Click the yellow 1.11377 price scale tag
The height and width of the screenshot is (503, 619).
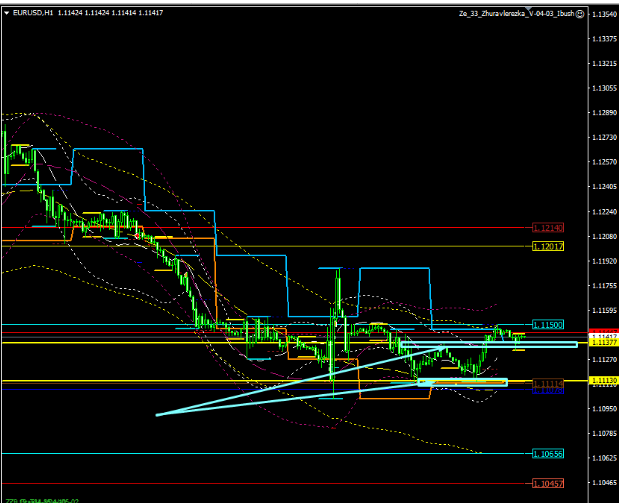coord(604,343)
